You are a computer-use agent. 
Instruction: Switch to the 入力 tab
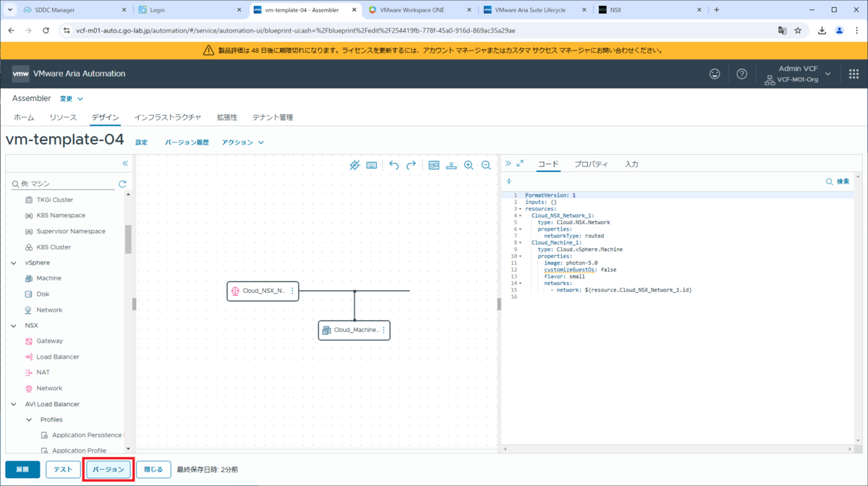coord(631,164)
